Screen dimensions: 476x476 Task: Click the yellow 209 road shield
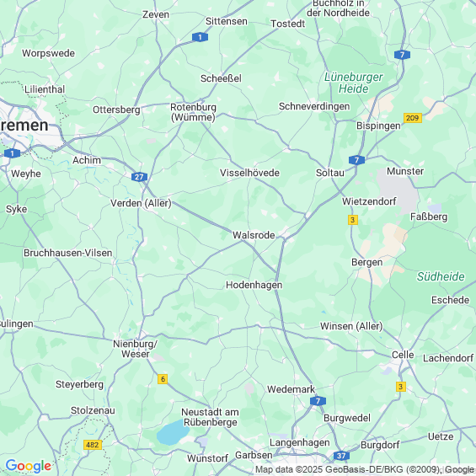413,118
